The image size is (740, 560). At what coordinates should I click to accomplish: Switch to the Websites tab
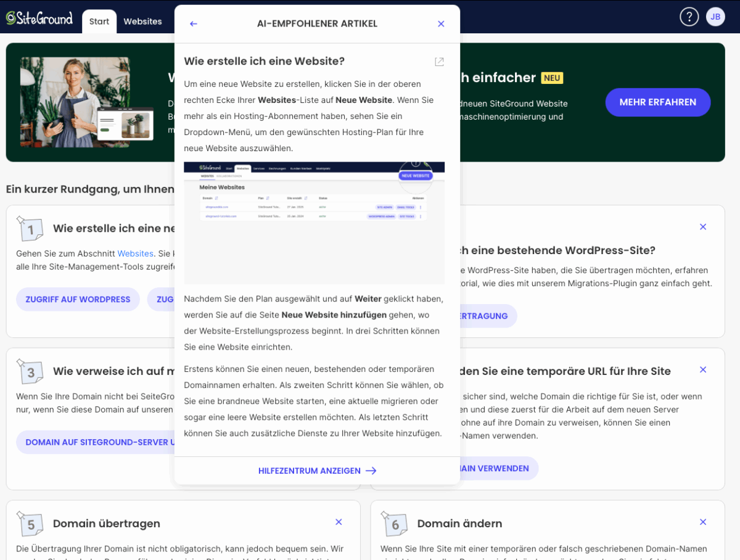[x=142, y=22]
